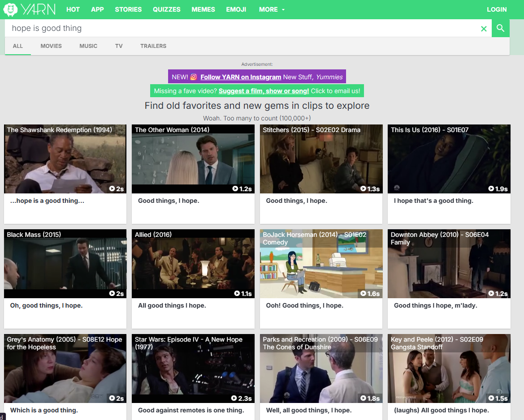The width and height of the screenshot is (524, 420).
Task: Play the Shawshank Redemption clip
Action: click(65, 159)
